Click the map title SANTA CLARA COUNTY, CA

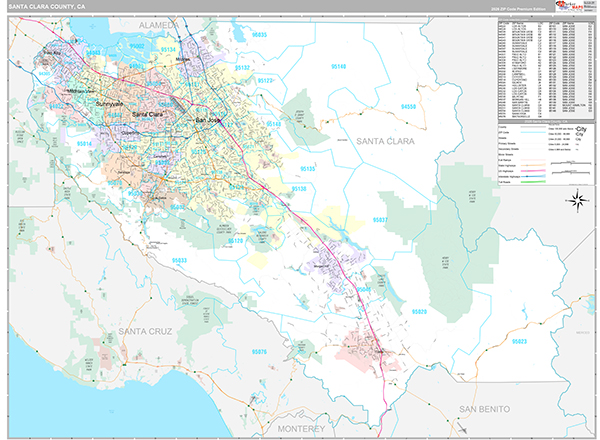47,7
